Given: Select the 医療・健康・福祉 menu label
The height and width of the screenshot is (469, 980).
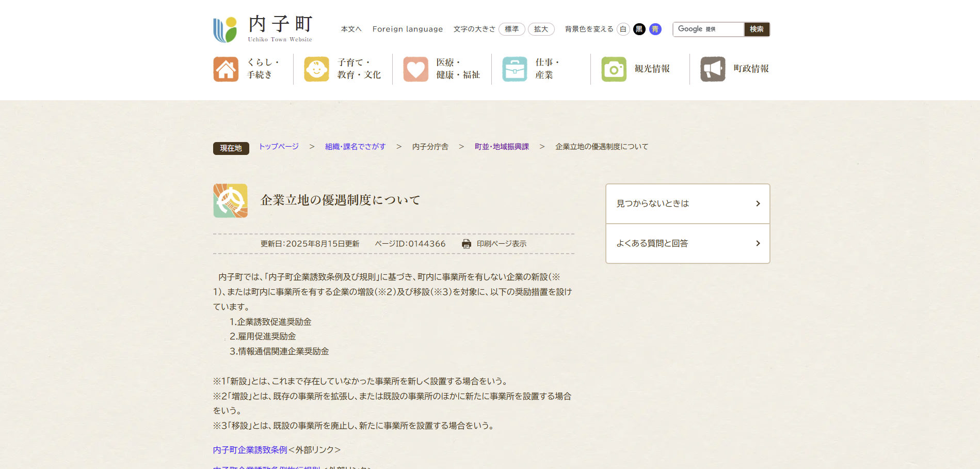Looking at the screenshot, I should coord(458,69).
